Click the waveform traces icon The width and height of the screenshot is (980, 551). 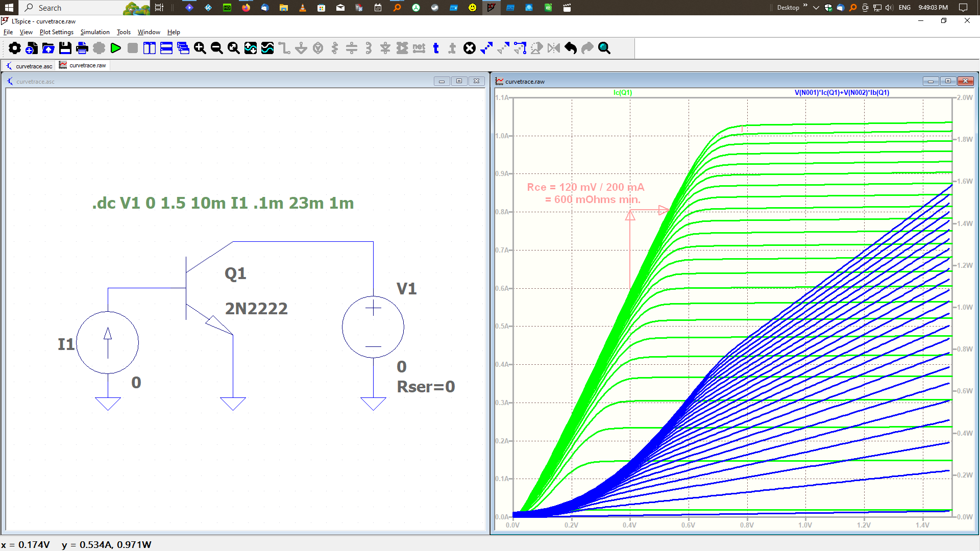pyautogui.click(x=267, y=48)
